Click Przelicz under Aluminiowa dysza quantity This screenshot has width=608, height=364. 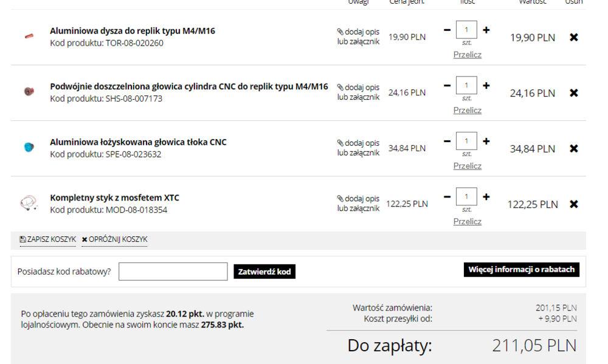[467, 55]
